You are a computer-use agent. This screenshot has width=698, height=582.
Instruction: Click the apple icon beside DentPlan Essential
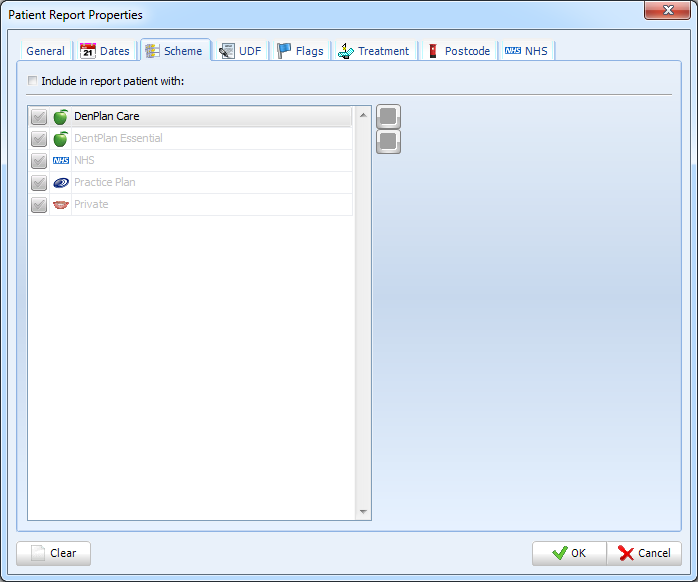pyautogui.click(x=61, y=138)
